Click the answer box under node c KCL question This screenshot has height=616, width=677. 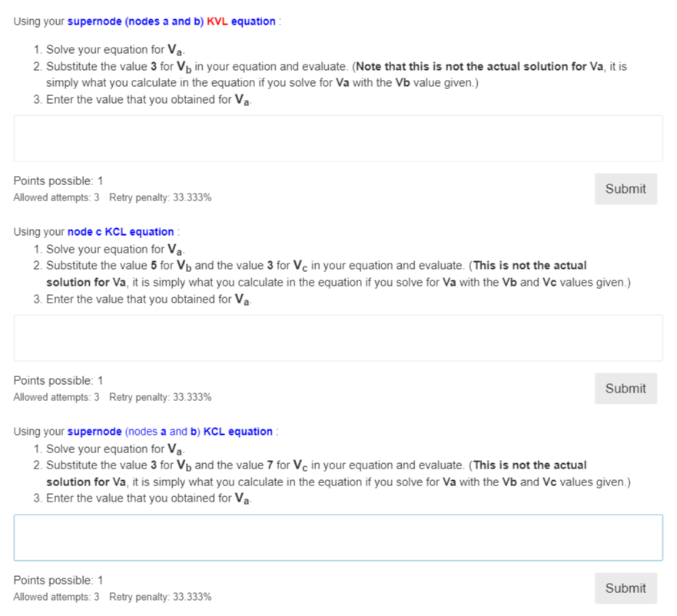pos(338,337)
